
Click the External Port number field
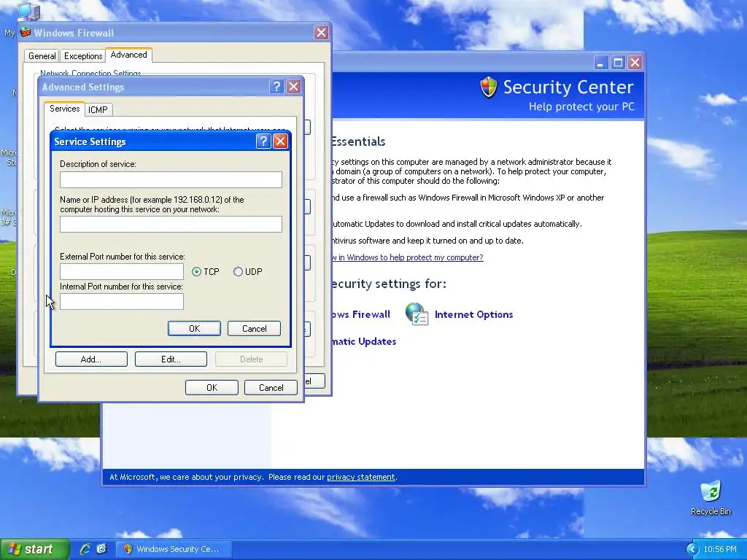(x=122, y=271)
